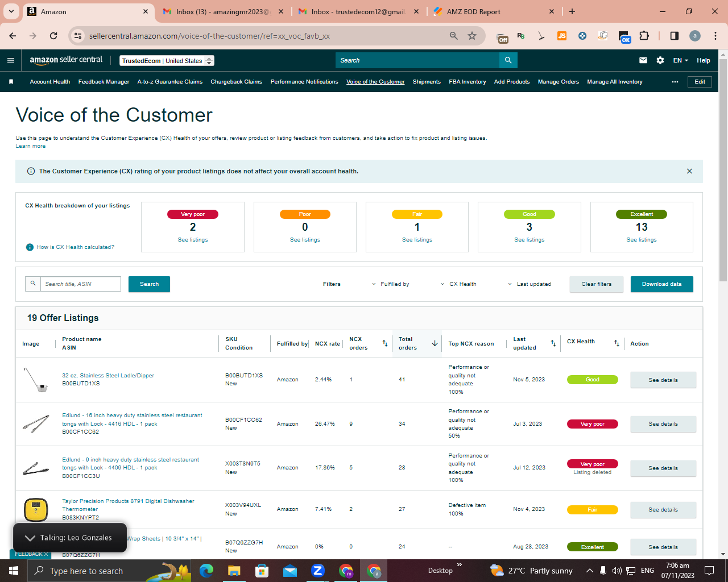Viewport: 728px width, 582px height.
Task: Switch to the AMZ EOD Report tab
Action: coord(494,11)
